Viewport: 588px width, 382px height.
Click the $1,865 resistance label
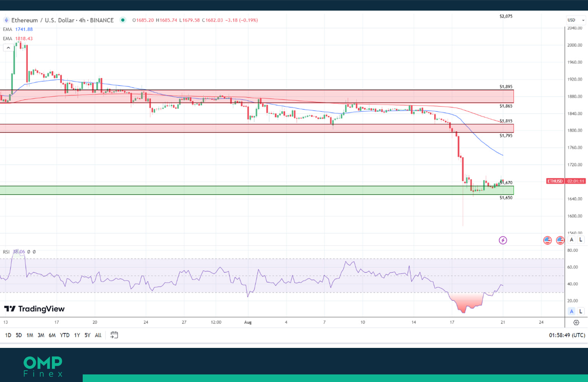pos(506,106)
